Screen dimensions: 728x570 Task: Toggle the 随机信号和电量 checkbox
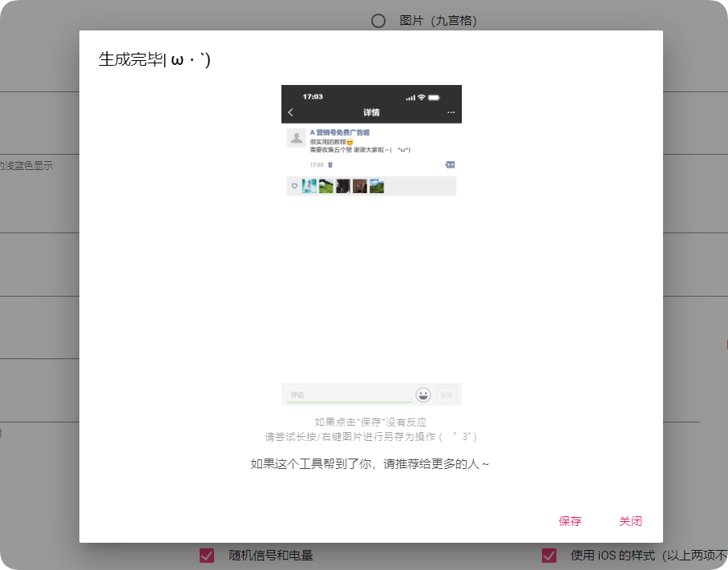207,555
